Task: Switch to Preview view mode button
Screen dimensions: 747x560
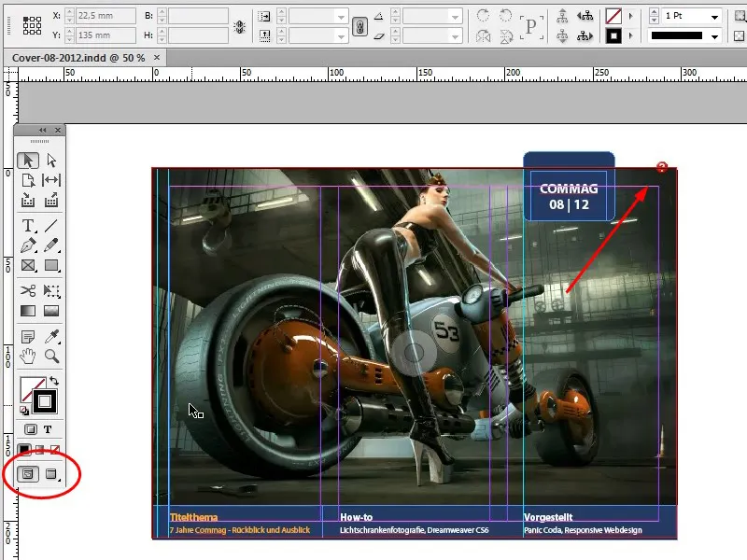Action: pos(51,474)
